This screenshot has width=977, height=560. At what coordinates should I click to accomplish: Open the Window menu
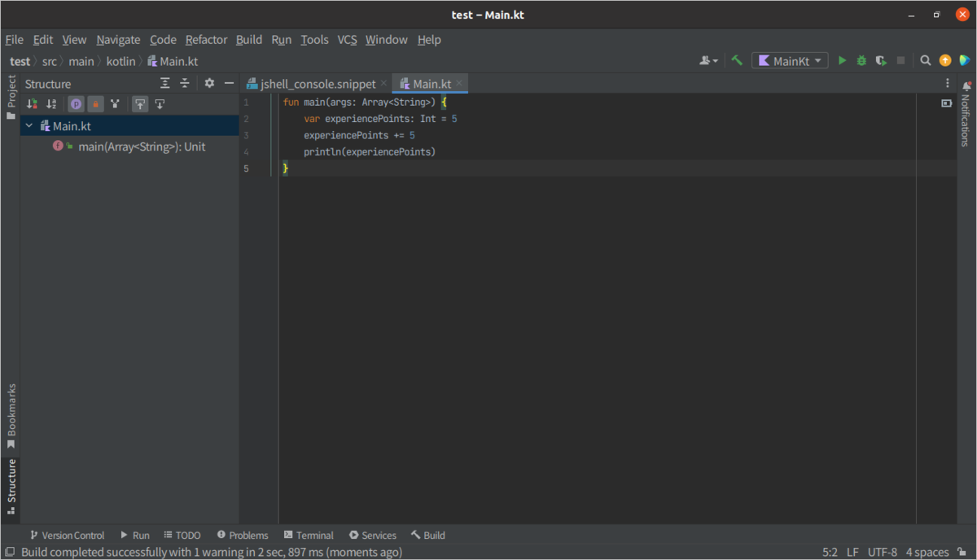tap(386, 39)
